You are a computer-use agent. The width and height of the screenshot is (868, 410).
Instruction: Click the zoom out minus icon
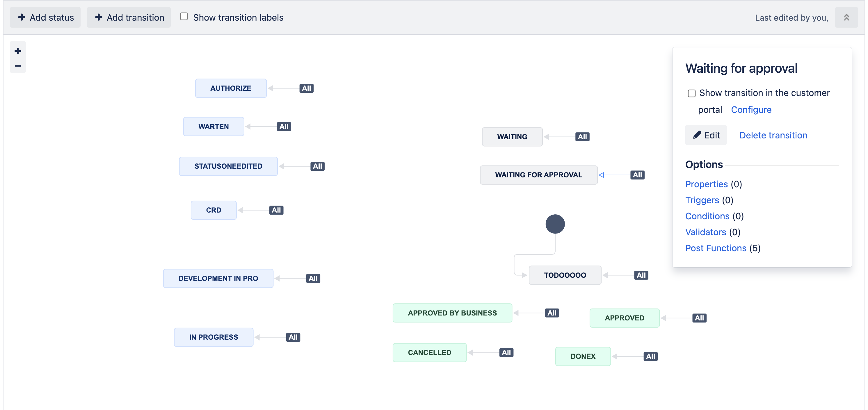click(18, 66)
